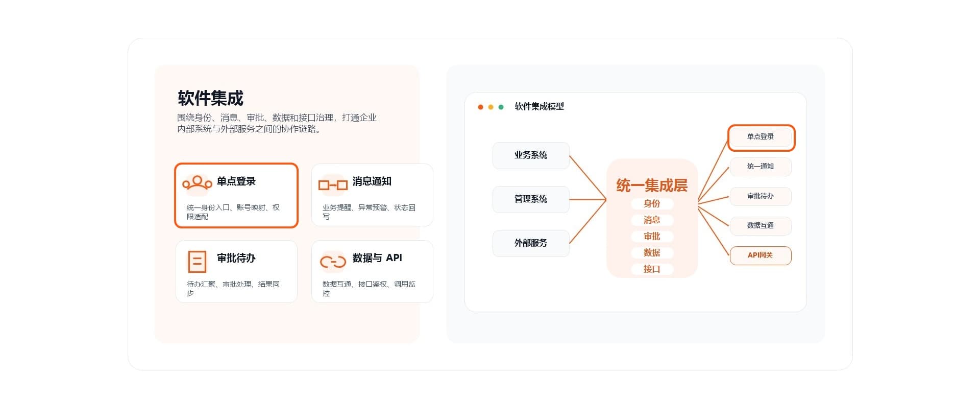Click the 软件集成模型 window title

click(540, 107)
